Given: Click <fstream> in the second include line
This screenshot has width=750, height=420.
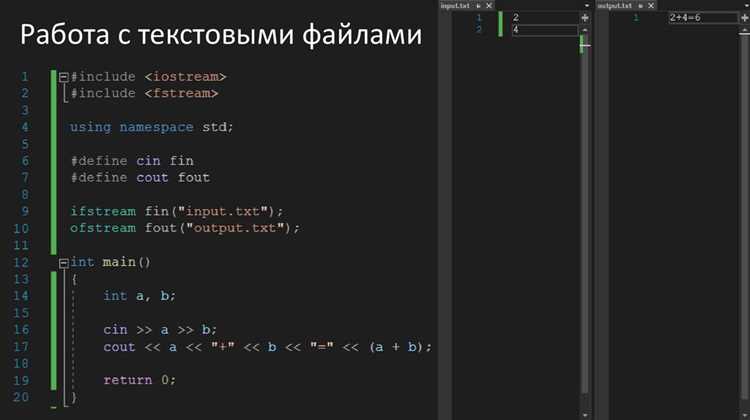Looking at the screenshot, I should click(181, 93).
